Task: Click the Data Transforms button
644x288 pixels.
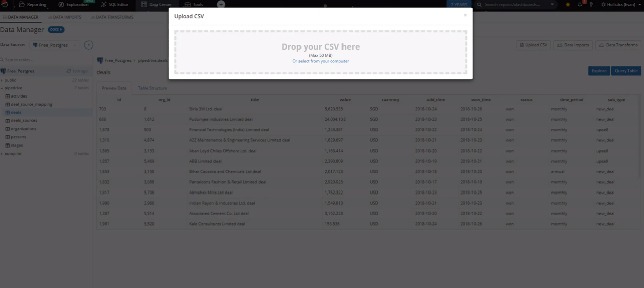Action: (x=619, y=45)
